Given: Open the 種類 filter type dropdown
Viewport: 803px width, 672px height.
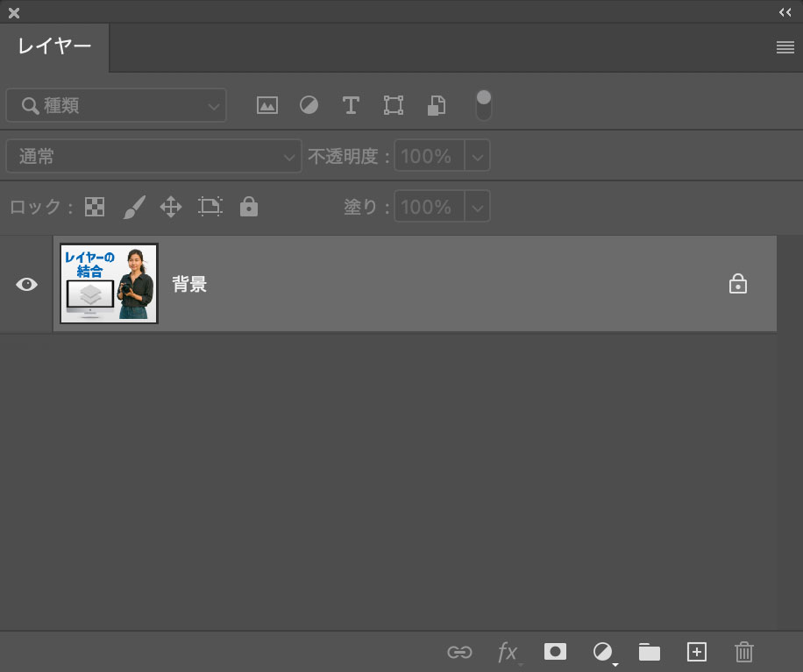Looking at the screenshot, I should [x=117, y=105].
